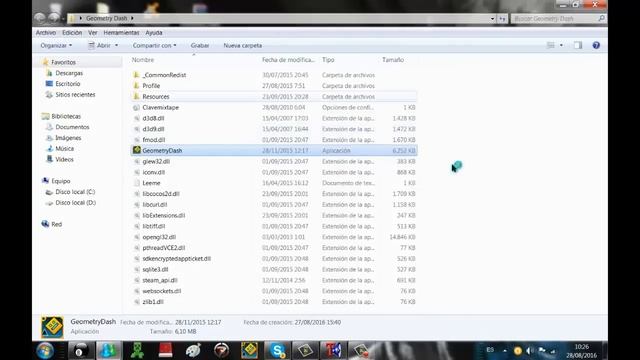Expand the chevron after Geometry Dash in the path
This screenshot has width=640, height=360.
(132, 18)
